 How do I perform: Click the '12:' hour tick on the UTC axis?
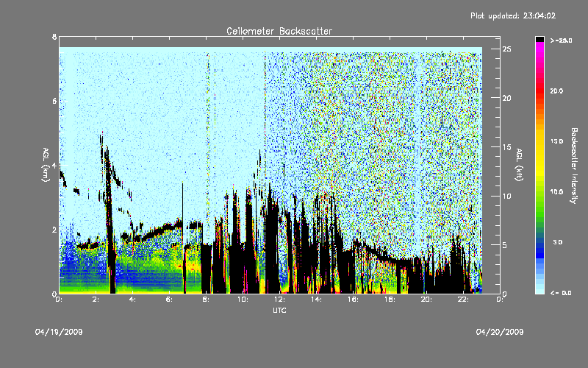279,300
